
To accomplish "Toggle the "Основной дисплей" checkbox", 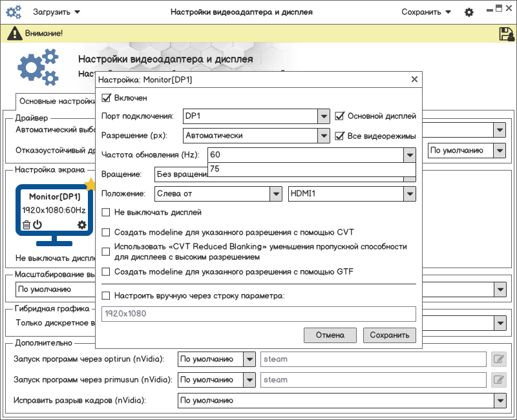I will [340, 116].
